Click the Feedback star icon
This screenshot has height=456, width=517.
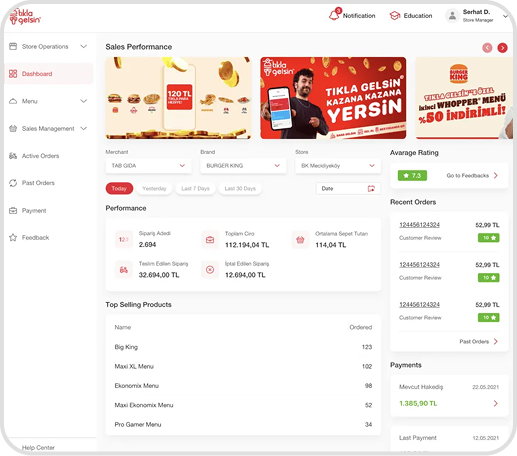pyautogui.click(x=13, y=238)
